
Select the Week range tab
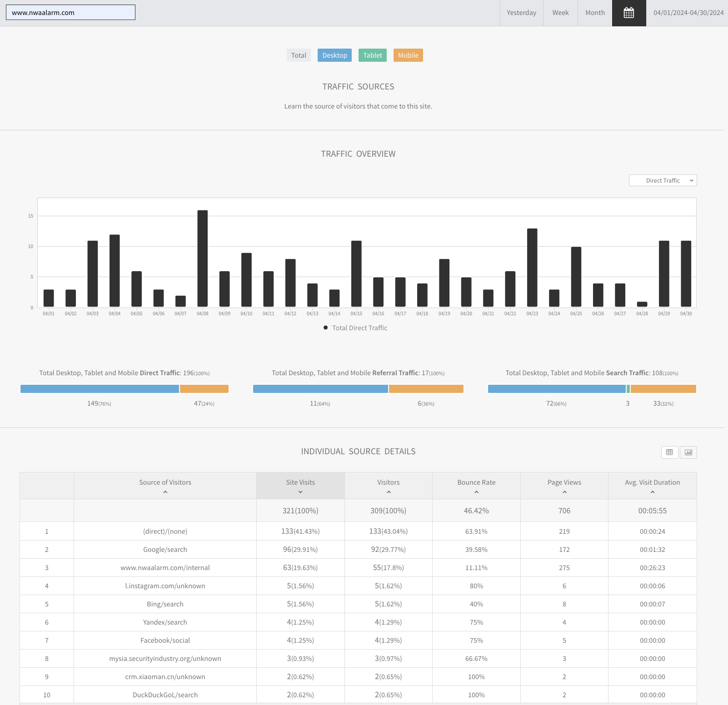560,13
